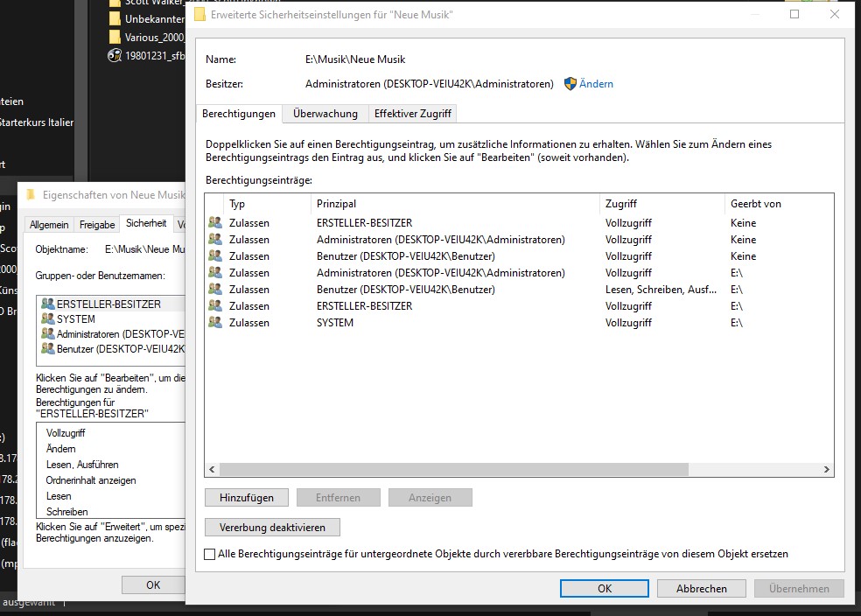This screenshot has height=616, width=861.
Task: Click the horizontal scrollbar thumb in the entries list
Action: click(453, 469)
